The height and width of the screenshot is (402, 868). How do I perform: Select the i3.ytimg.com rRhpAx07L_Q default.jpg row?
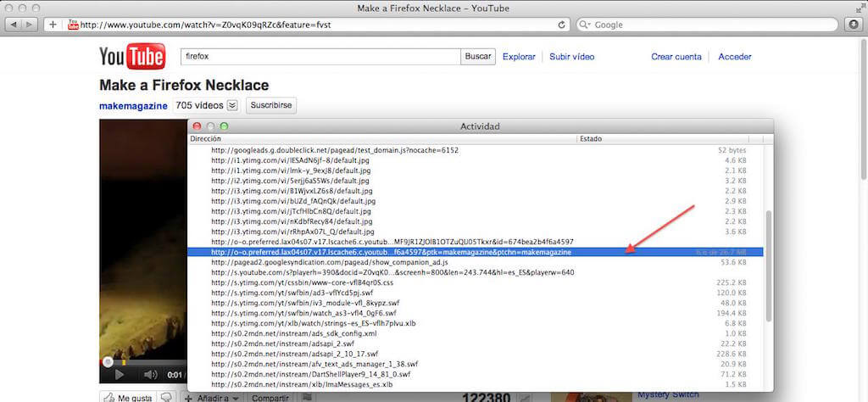(x=476, y=232)
